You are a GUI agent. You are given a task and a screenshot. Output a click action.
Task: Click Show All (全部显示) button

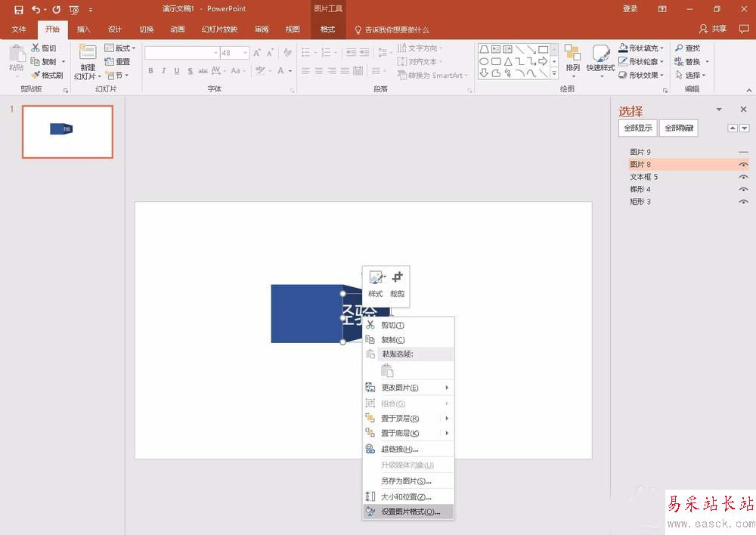coord(638,128)
